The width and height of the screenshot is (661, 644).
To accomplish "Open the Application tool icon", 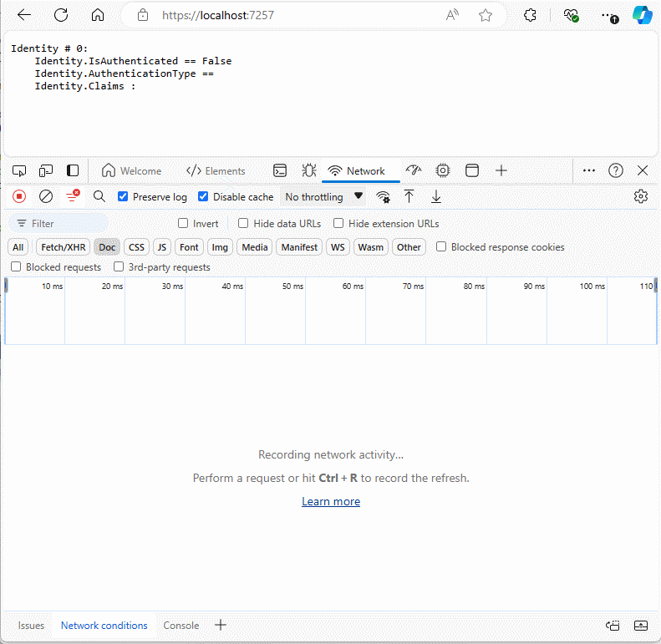I will click(471, 170).
